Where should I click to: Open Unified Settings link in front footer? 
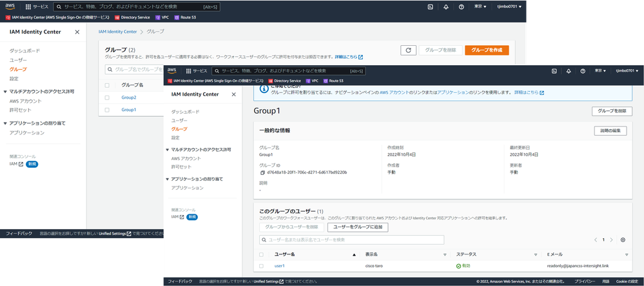click(269, 282)
